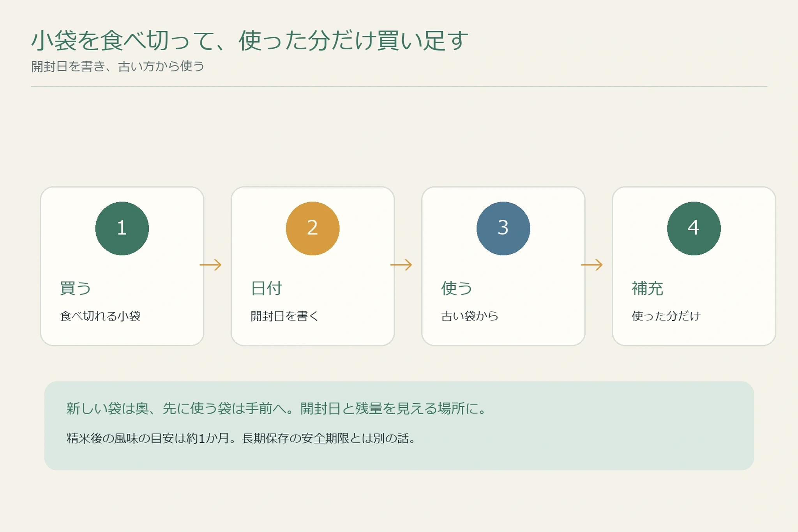The height and width of the screenshot is (532, 798).
Task: Select the heading 補充 in step four
Action: click(647, 288)
